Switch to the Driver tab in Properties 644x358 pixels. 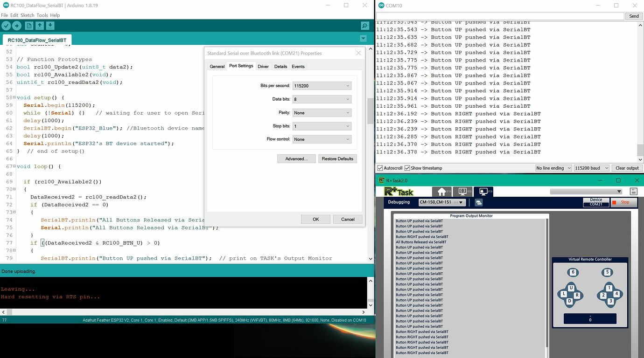click(x=263, y=66)
